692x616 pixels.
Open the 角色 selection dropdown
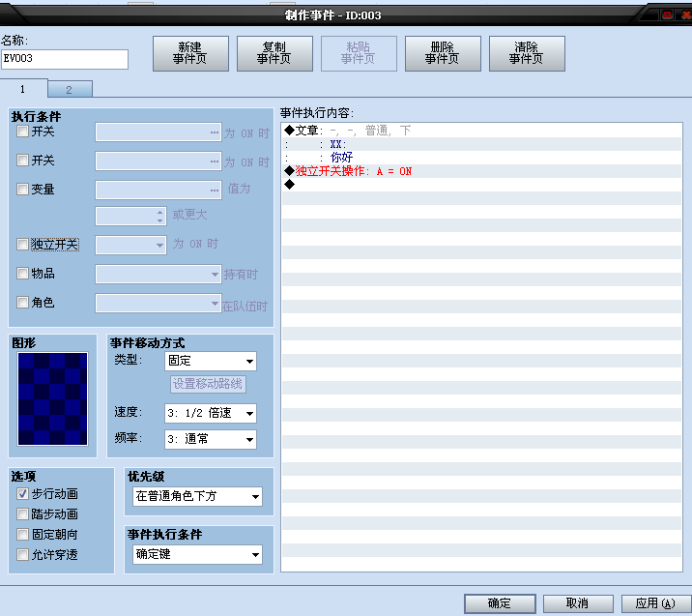point(158,304)
